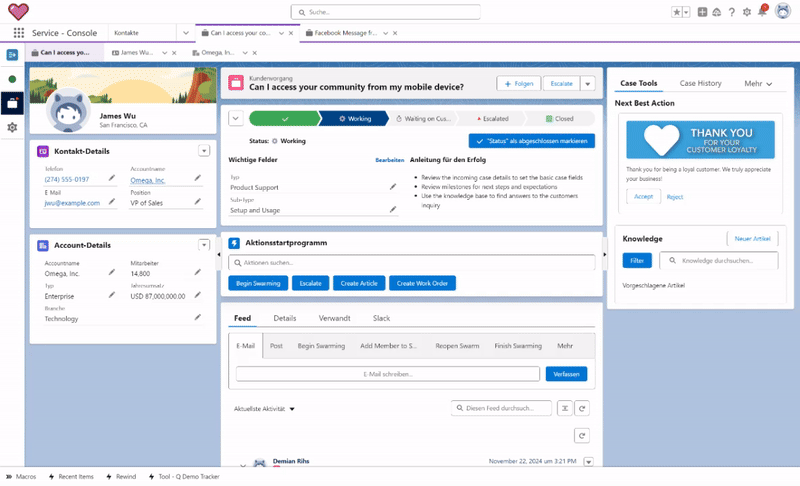This screenshot has height=486, width=800.
Task: Open the Verwandt tab
Action: [x=334, y=318]
